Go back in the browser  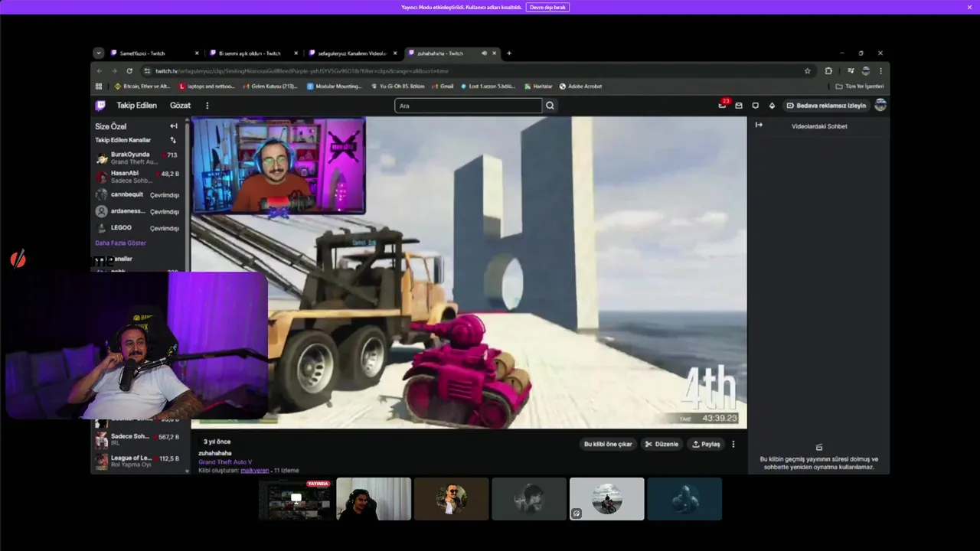99,71
